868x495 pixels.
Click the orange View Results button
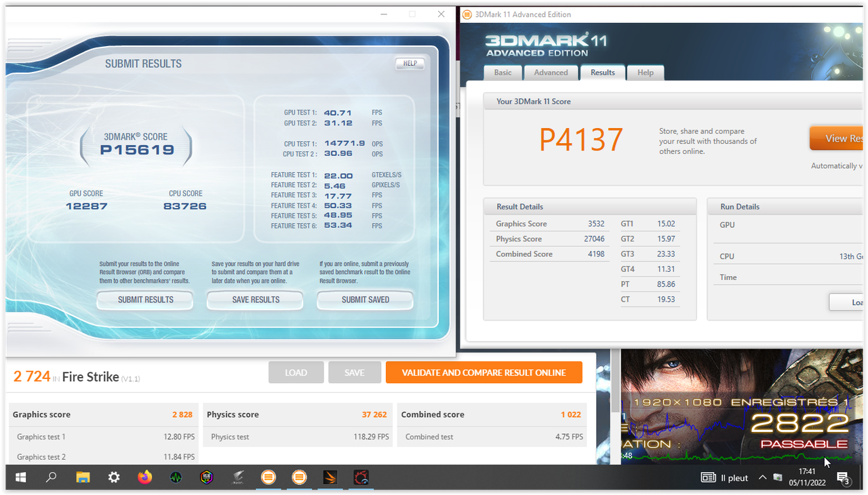(837, 138)
